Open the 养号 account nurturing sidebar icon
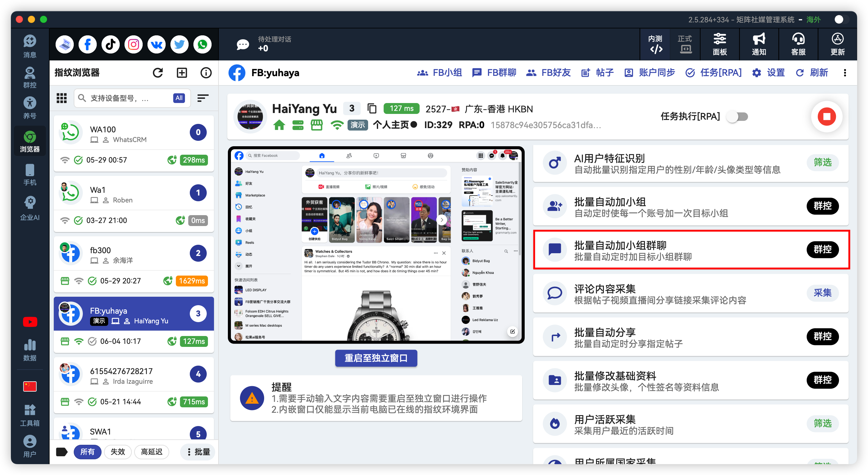This screenshot has width=868, height=475. 30,108
